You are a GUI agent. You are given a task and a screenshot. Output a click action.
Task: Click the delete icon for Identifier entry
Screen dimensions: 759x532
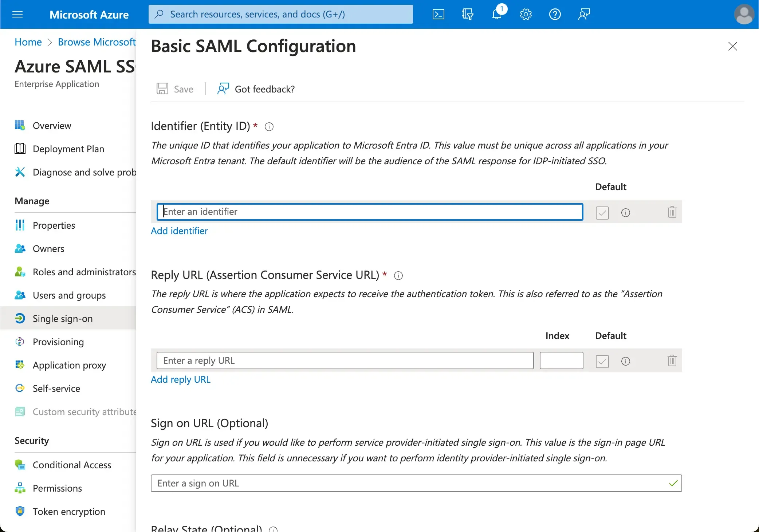tap(672, 212)
